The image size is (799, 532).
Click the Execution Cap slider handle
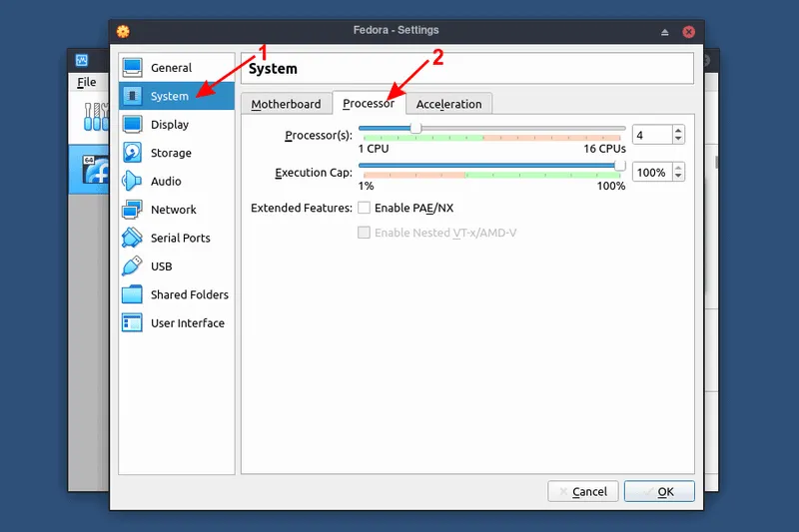tap(619, 165)
